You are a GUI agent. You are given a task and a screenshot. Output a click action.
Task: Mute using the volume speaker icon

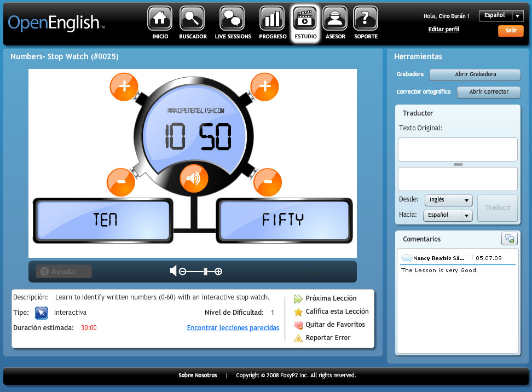tap(173, 271)
